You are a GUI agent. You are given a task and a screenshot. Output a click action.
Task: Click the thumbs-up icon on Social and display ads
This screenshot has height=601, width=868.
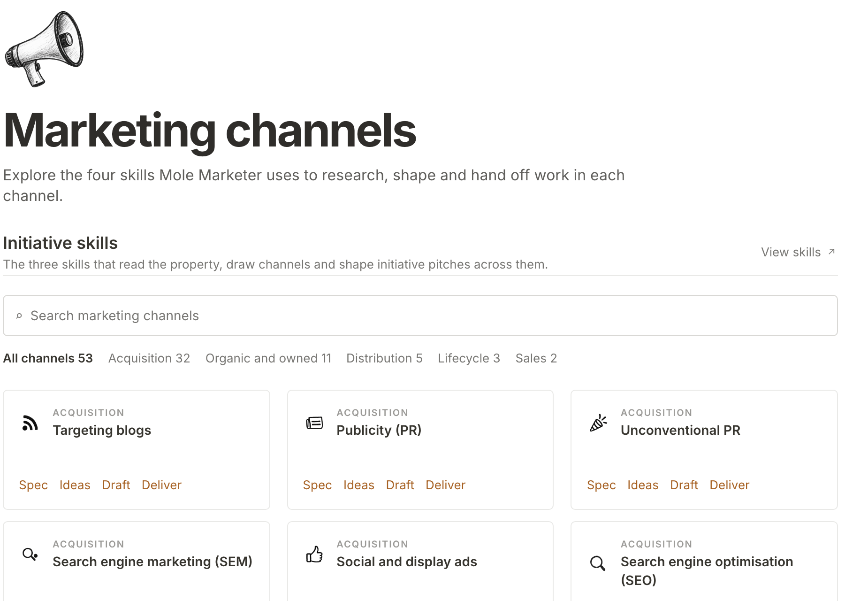(x=314, y=555)
